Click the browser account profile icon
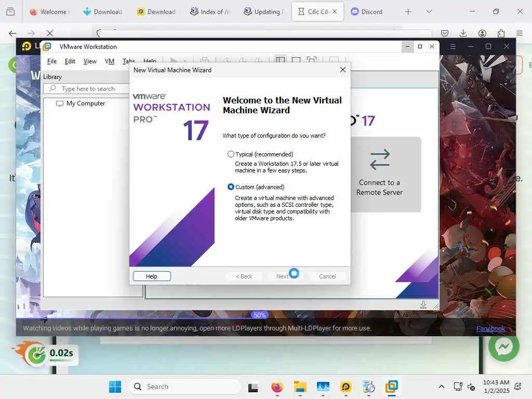The image size is (532, 399). (482, 33)
